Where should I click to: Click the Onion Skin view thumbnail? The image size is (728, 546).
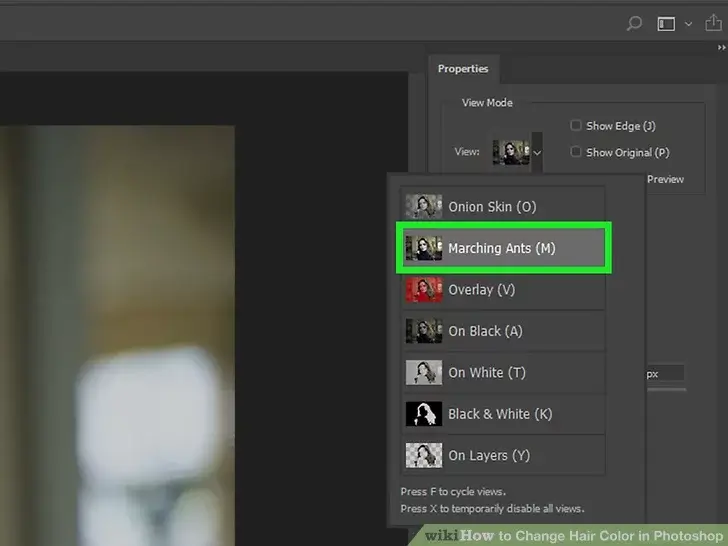(423, 207)
